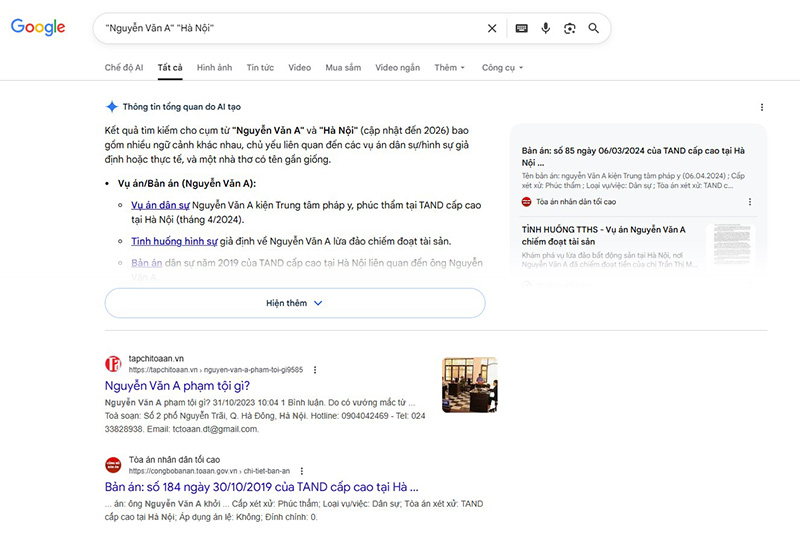The width and height of the screenshot is (800, 538).
Task: Open three-dot menu on Bản án số 85 card
Action: [x=749, y=202]
